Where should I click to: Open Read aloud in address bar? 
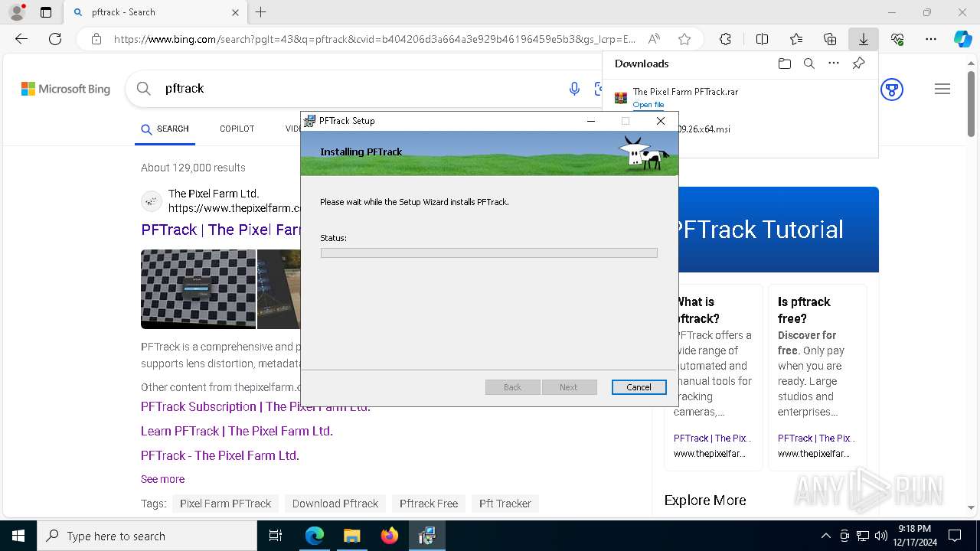(x=654, y=39)
